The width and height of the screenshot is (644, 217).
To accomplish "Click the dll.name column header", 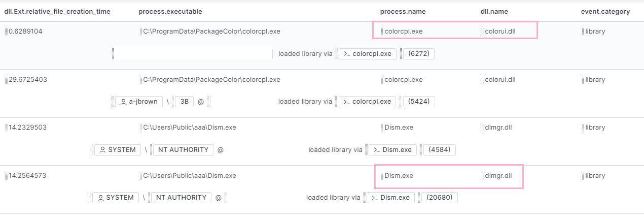I will click(x=494, y=11).
